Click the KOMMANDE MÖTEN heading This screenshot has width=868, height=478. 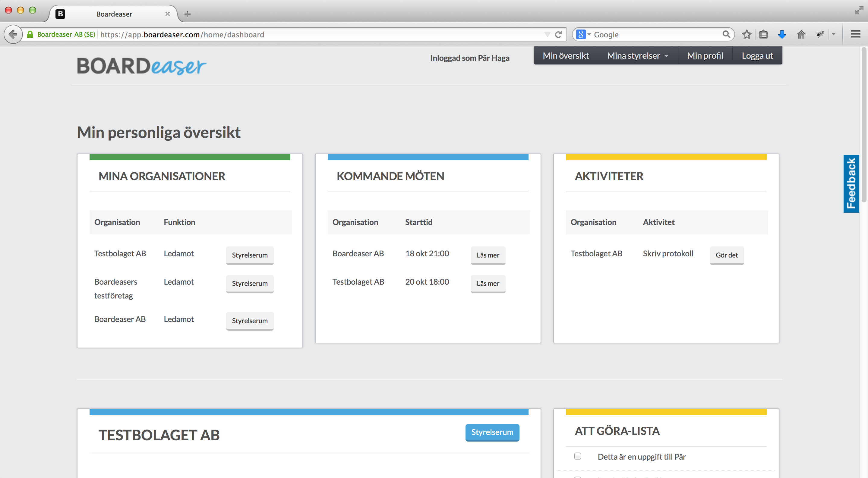(390, 176)
